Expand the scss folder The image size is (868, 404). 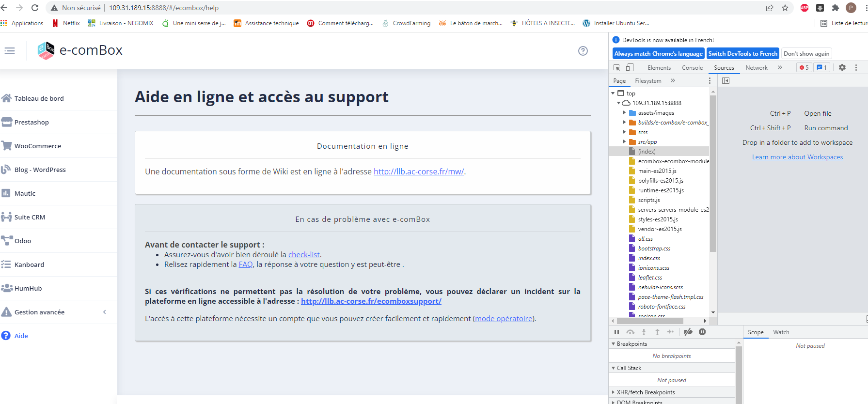[x=624, y=132]
